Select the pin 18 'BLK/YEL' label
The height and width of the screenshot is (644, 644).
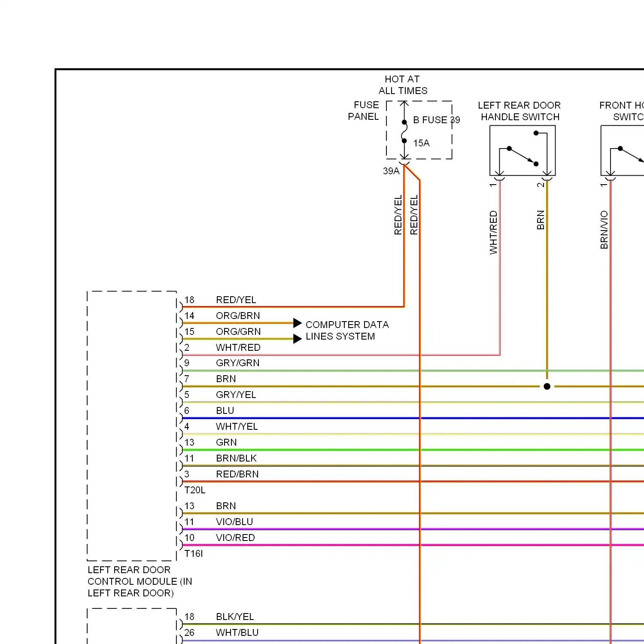tap(235, 617)
